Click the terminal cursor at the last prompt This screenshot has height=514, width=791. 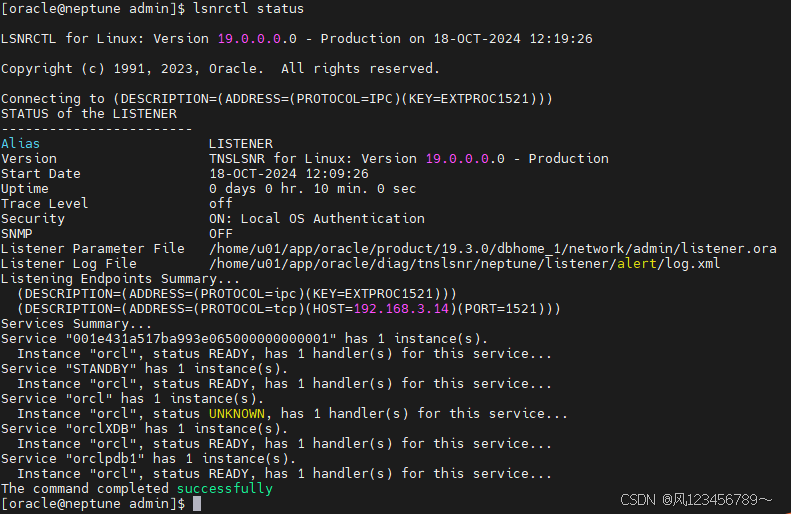tap(197, 504)
